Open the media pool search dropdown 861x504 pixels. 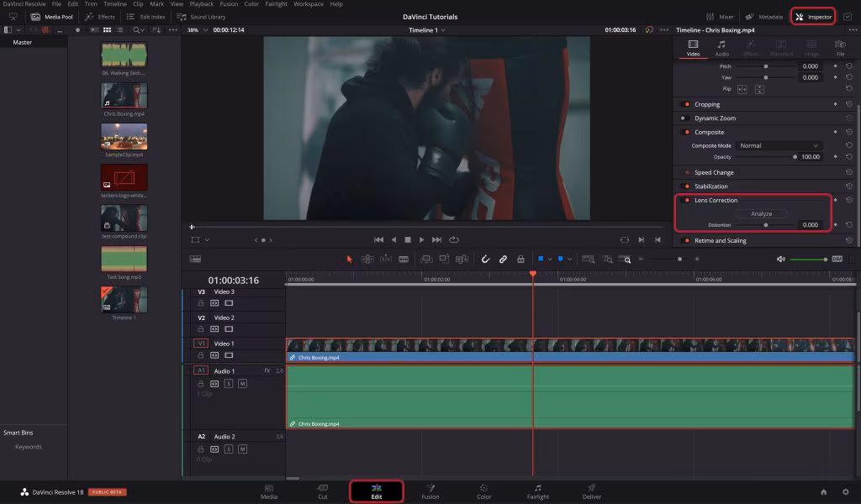pyautogui.click(x=139, y=30)
